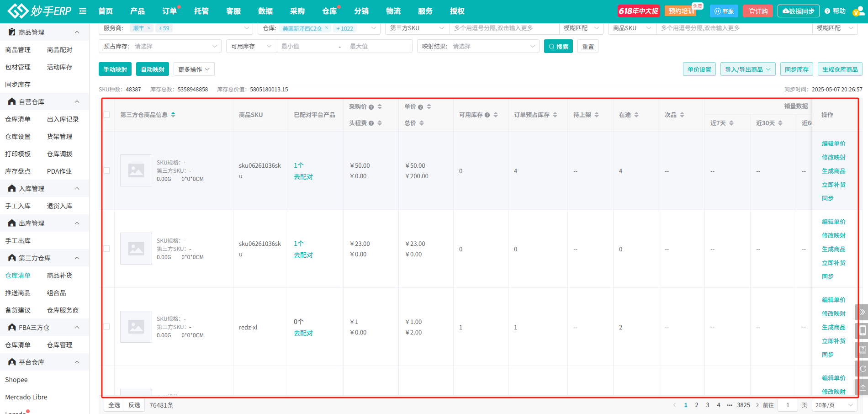The width and height of the screenshot is (868, 414).
Task: Toggle the select-all header checkbox
Action: point(106,115)
